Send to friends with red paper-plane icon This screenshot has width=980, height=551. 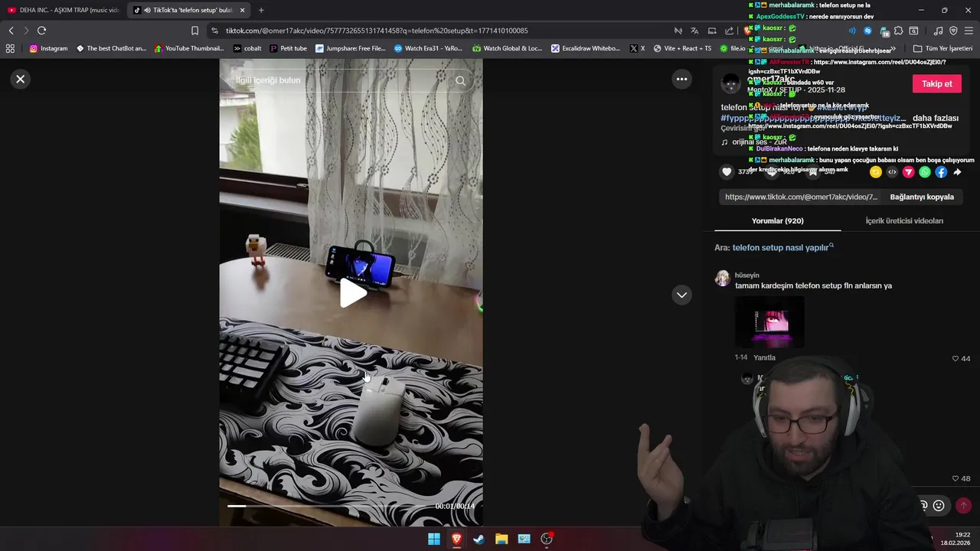tap(908, 172)
